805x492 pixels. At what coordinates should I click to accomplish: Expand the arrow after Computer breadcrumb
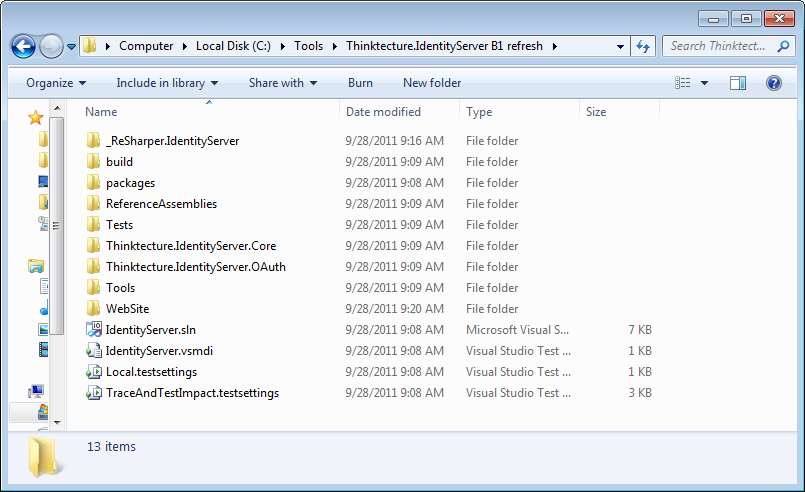[x=184, y=46]
